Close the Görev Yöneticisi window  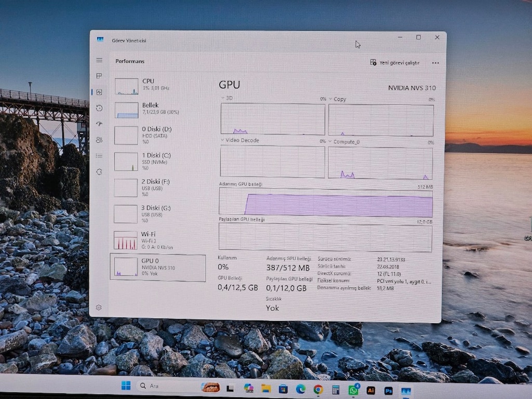click(437, 37)
